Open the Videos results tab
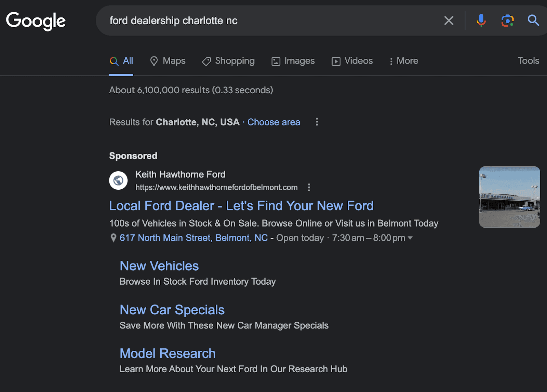This screenshot has height=392, width=547. click(352, 61)
